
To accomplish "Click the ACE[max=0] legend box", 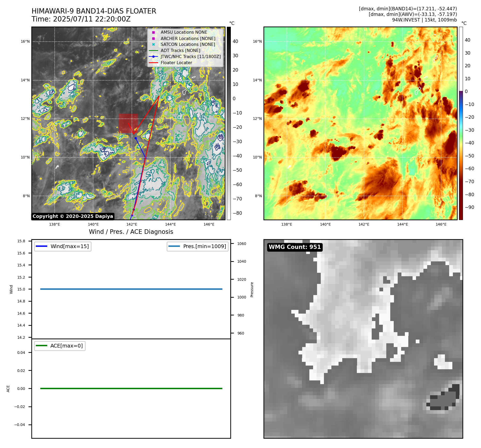I will point(60,346).
